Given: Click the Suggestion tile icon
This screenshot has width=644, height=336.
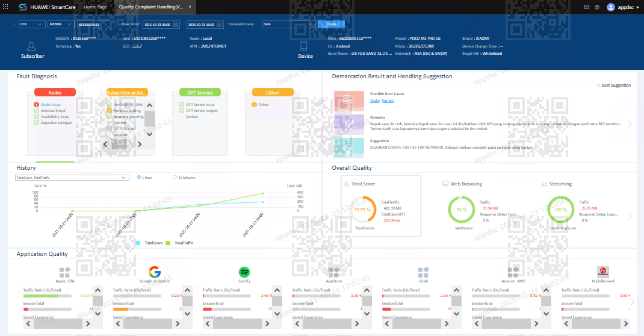Looking at the screenshot, I should (348, 148).
